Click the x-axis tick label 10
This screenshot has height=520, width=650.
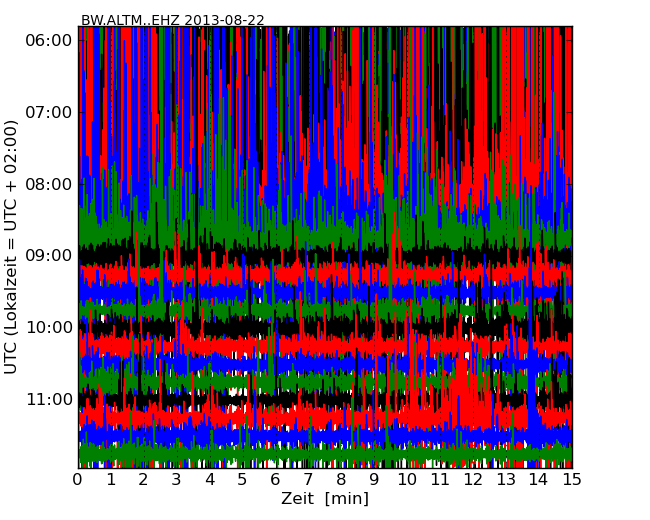(x=407, y=480)
